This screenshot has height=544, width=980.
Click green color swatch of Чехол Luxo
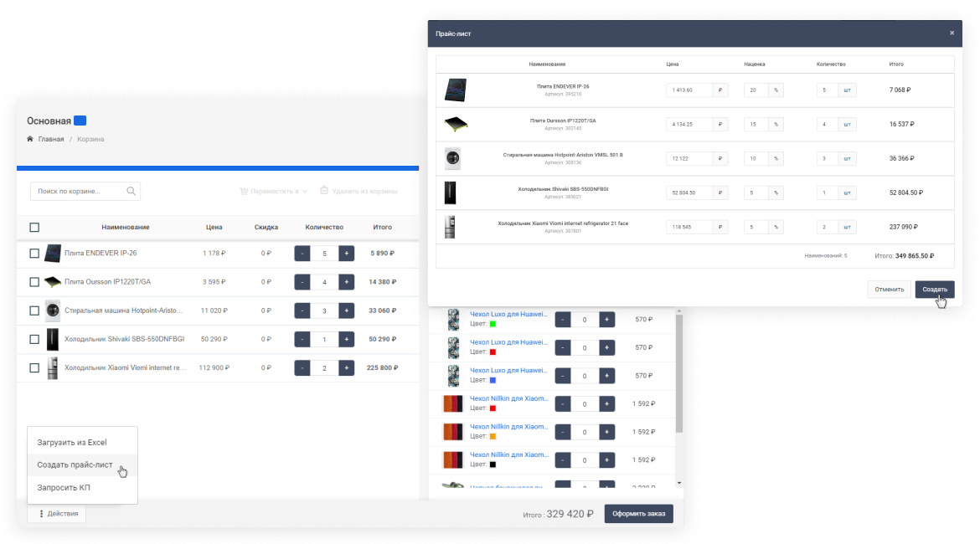click(493, 324)
